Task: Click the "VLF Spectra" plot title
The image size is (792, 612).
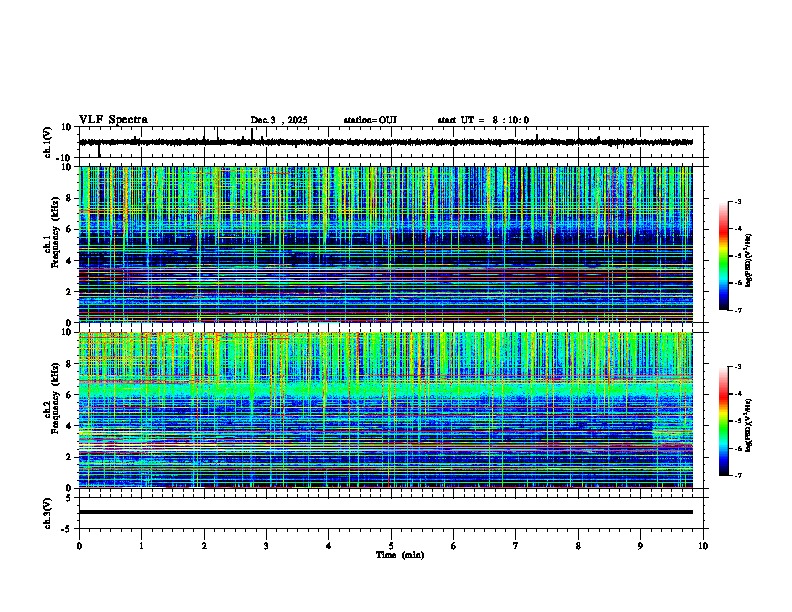Action: click(x=113, y=120)
